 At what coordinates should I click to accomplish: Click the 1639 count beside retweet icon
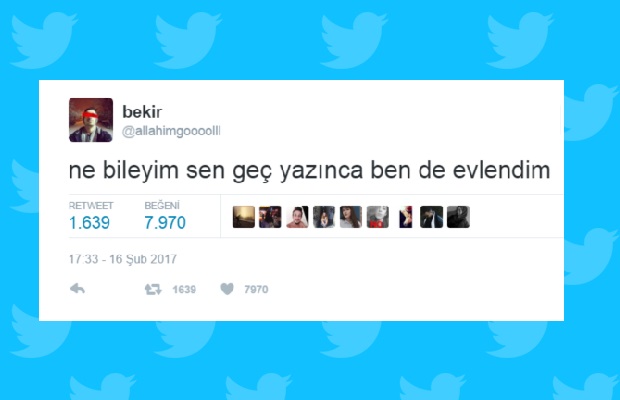coord(184,289)
